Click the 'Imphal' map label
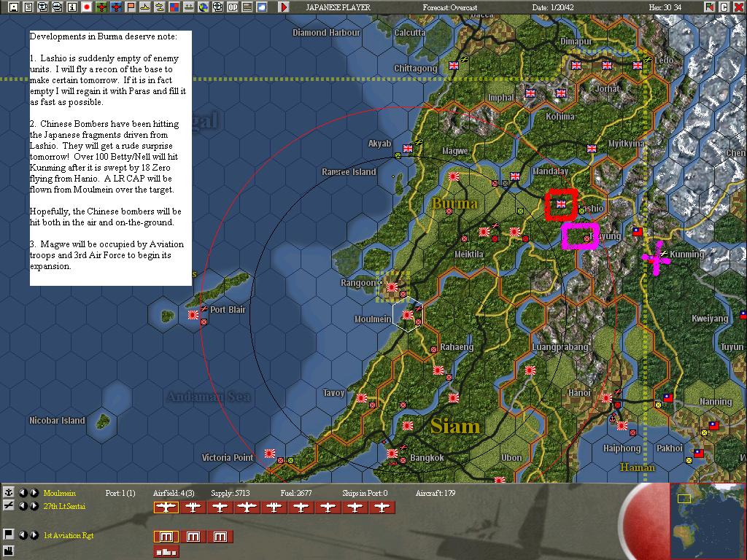747x560 pixels. [501, 98]
